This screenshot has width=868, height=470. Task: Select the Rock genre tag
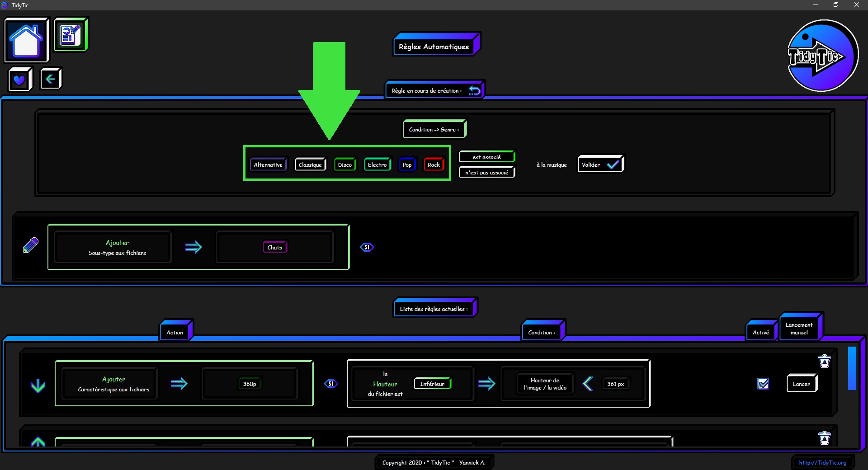pyautogui.click(x=433, y=165)
